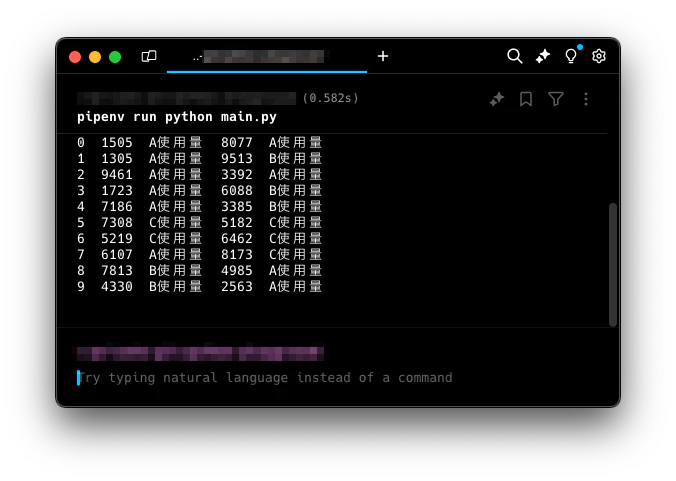Click the duration '(0.582s)'
Viewport: 676px width, 481px height.
330,98
